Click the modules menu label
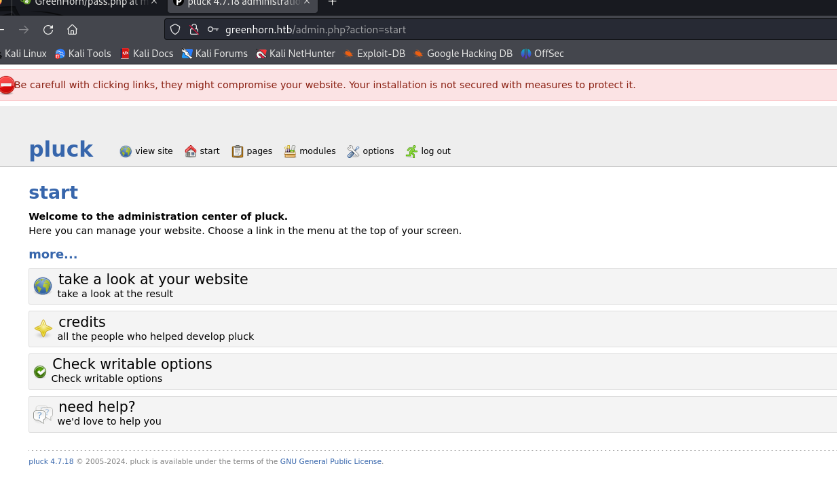 pos(318,151)
